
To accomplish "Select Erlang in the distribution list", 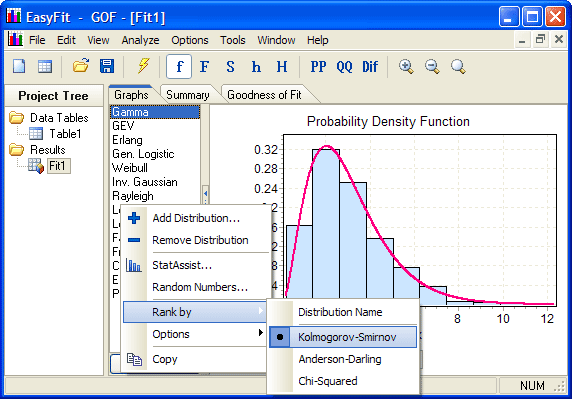I will [155, 140].
